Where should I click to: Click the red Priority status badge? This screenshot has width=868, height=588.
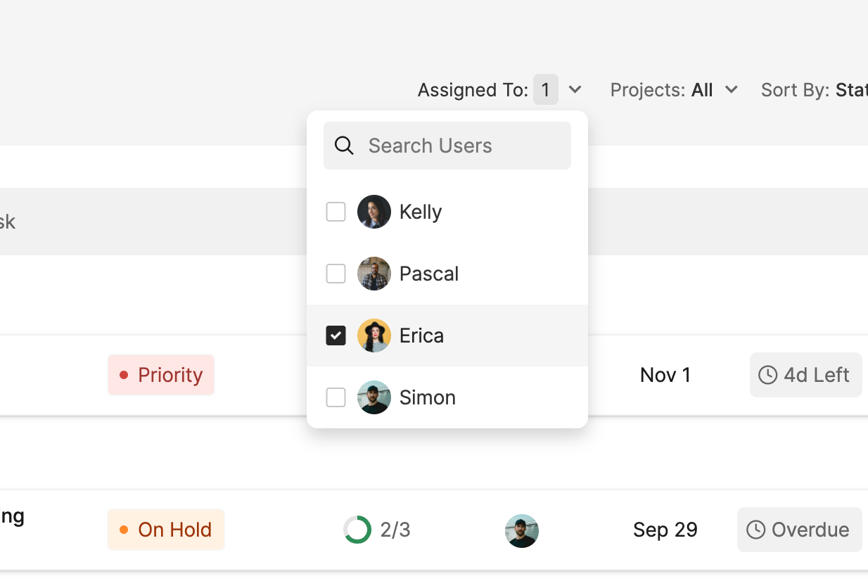click(161, 375)
